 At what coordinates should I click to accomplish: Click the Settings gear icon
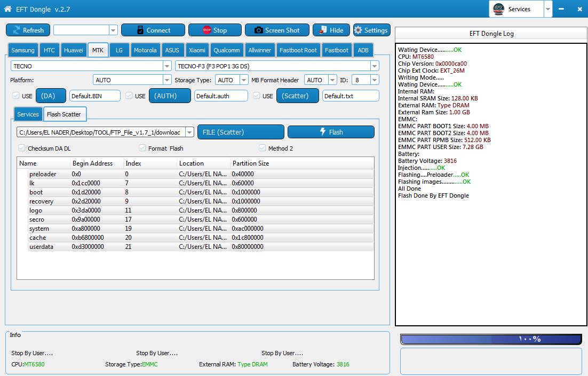click(358, 30)
